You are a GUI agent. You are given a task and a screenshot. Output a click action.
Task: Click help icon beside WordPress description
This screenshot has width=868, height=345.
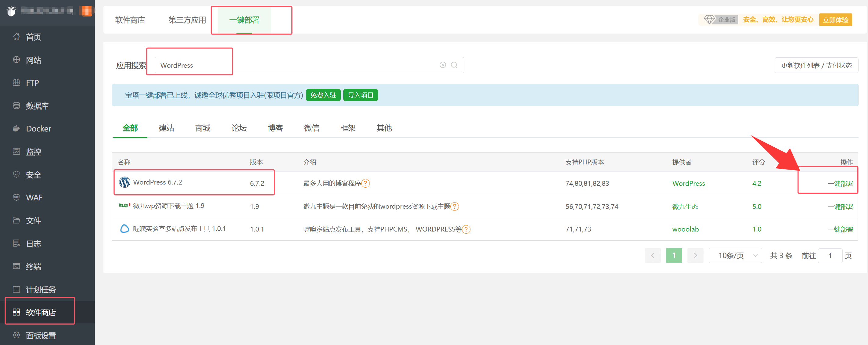coord(365,183)
